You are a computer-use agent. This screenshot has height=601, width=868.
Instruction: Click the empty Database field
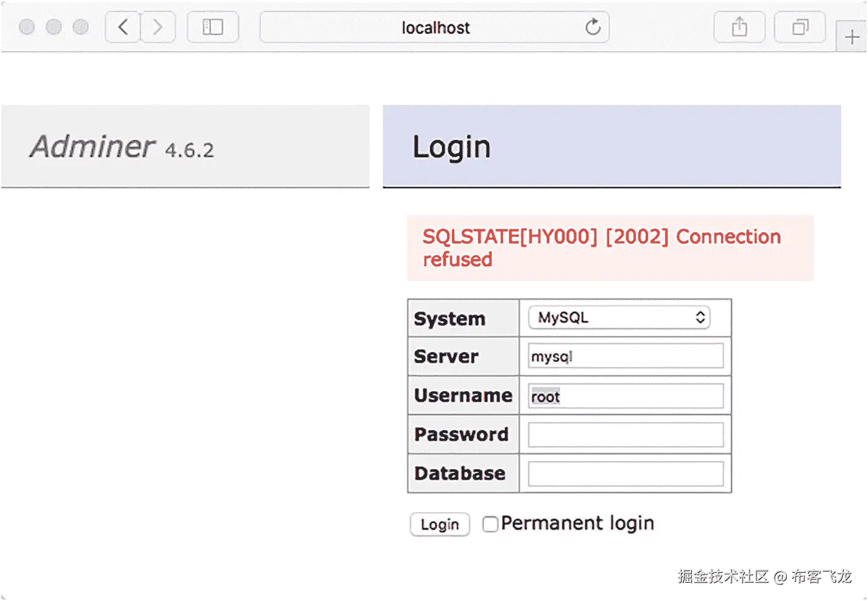(626, 474)
